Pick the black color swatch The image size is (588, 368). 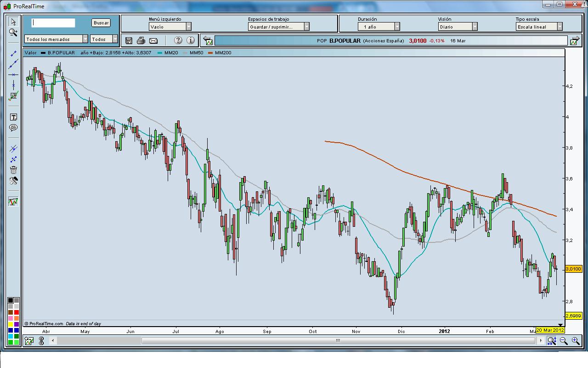11,300
